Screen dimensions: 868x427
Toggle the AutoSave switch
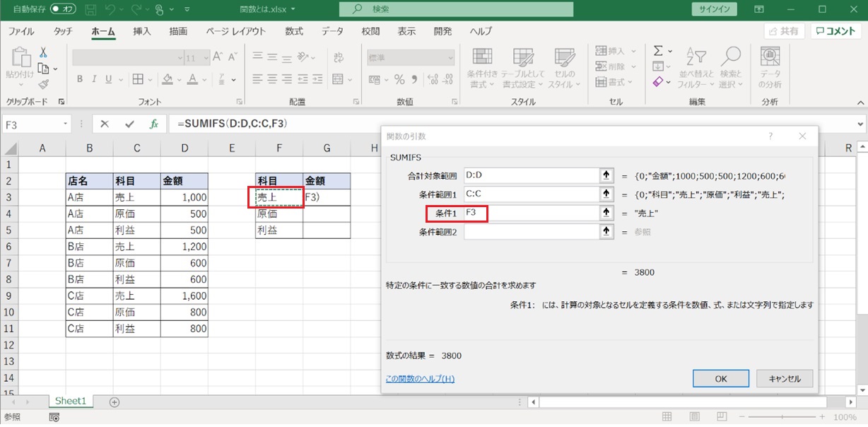64,10
